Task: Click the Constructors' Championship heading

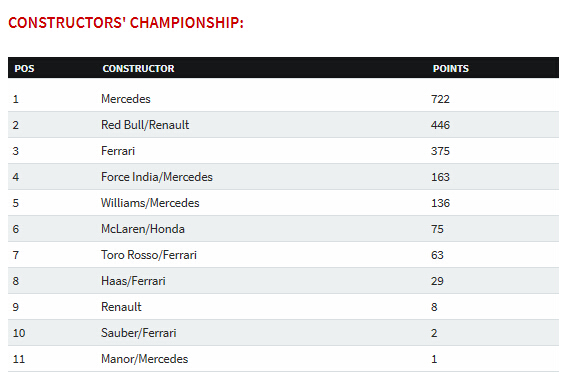Action: (126, 23)
